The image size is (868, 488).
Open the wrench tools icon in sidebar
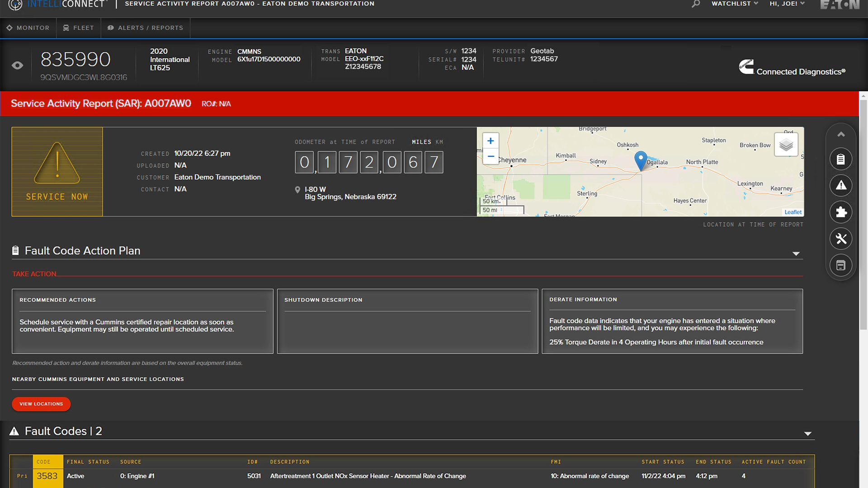[x=840, y=239]
